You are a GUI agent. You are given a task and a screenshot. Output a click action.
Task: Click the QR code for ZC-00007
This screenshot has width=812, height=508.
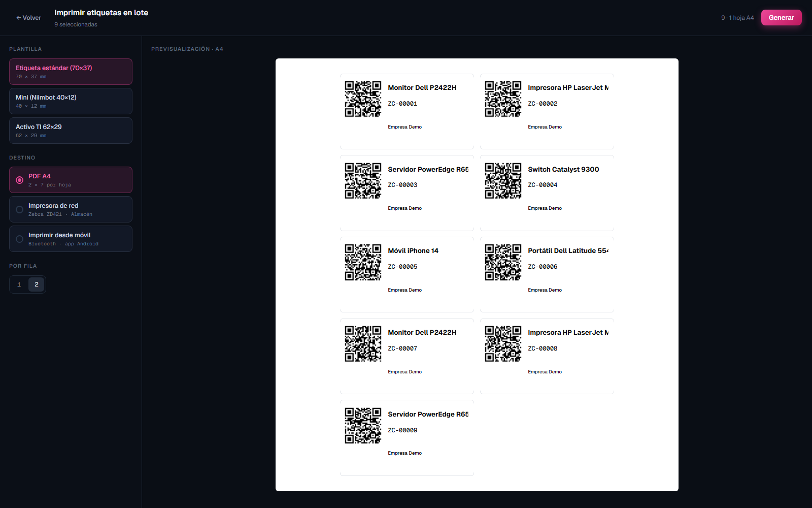tap(363, 344)
